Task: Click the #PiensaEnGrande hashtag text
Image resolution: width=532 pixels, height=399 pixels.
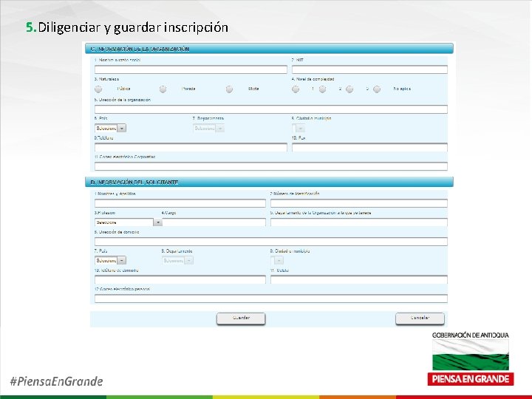Action: point(56,381)
